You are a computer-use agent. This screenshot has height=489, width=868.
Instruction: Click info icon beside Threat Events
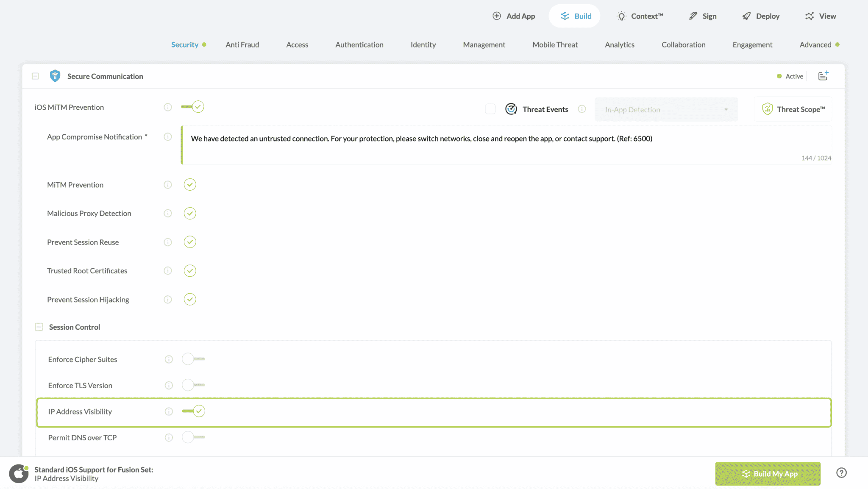[582, 109]
